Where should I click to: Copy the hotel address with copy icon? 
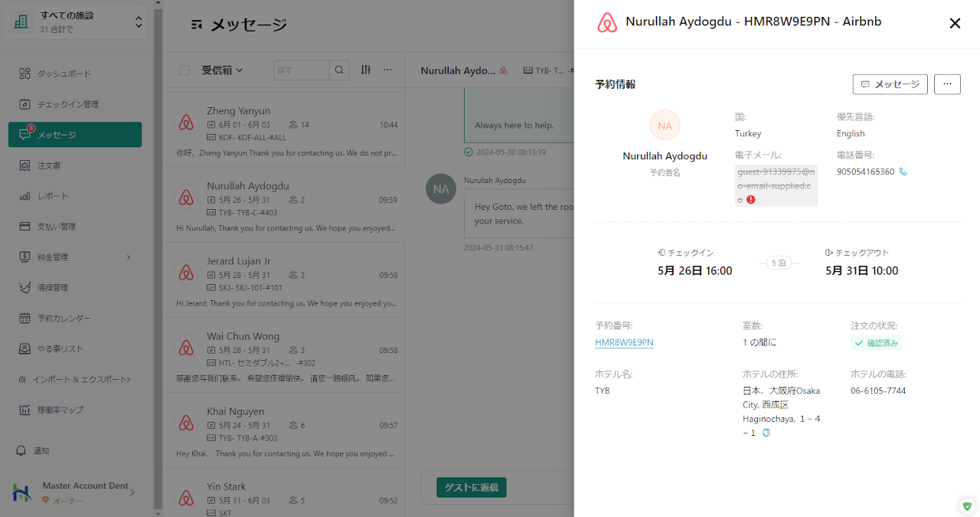tap(766, 433)
